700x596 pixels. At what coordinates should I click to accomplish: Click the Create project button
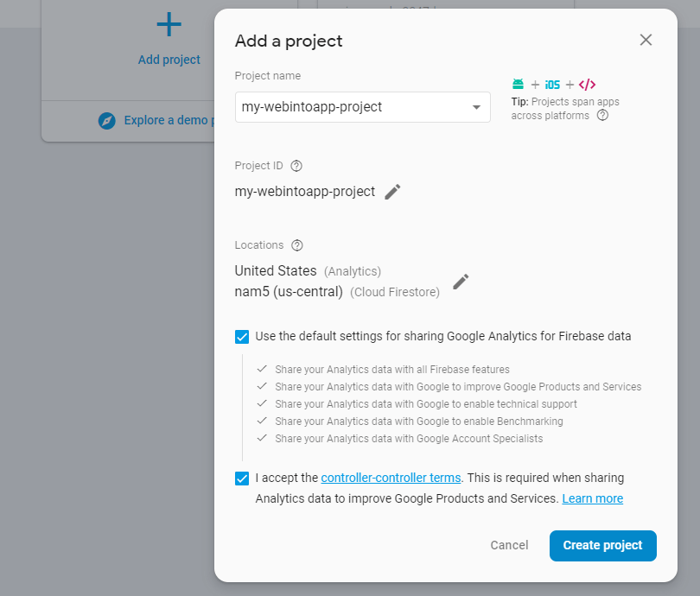(602, 546)
